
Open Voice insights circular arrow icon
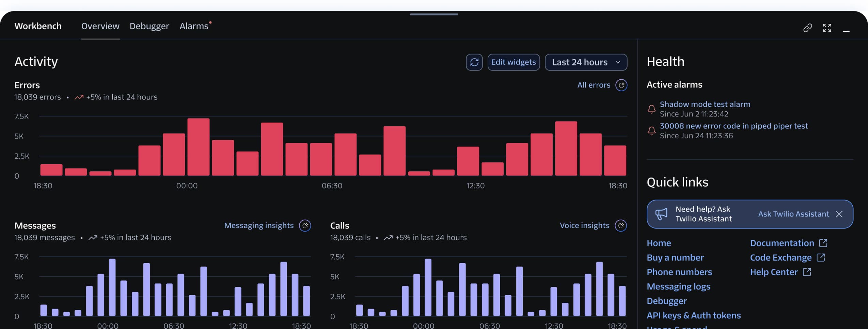coord(621,225)
